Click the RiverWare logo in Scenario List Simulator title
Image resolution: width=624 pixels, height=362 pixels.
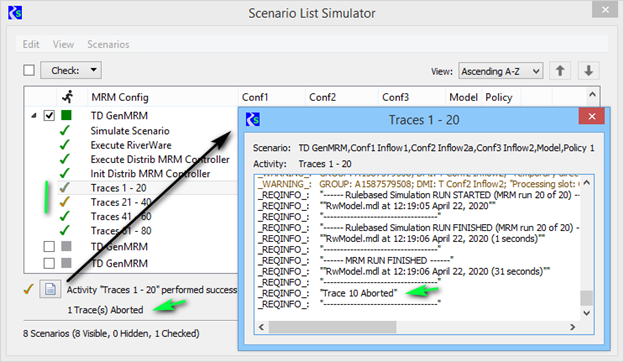pyautogui.click(x=15, y=13)
